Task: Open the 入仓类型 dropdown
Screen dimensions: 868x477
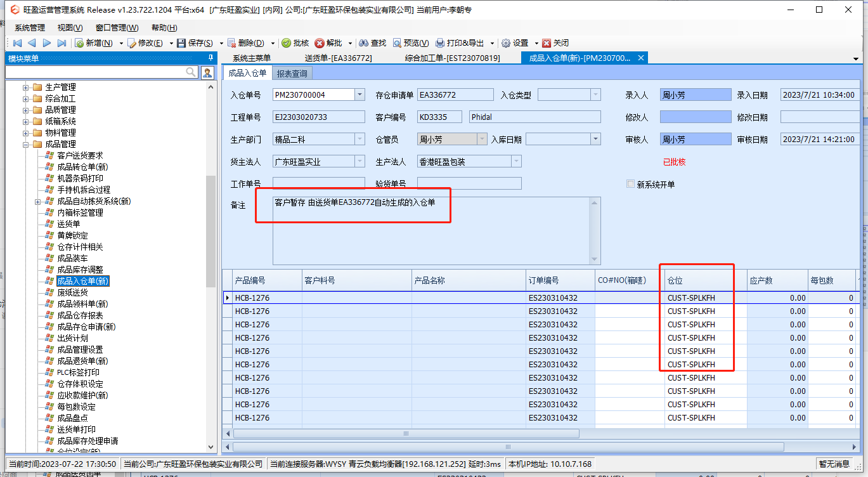Action: (595, 95)
